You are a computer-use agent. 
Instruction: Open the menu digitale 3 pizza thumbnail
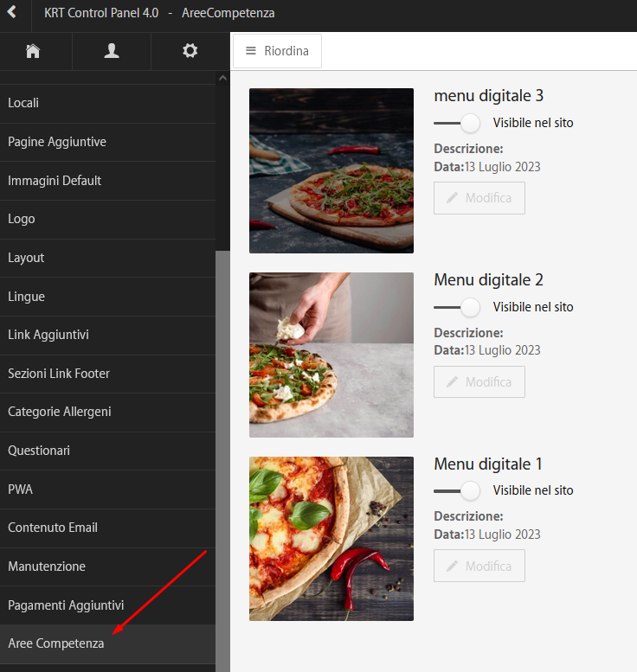(x=331, y=170)
